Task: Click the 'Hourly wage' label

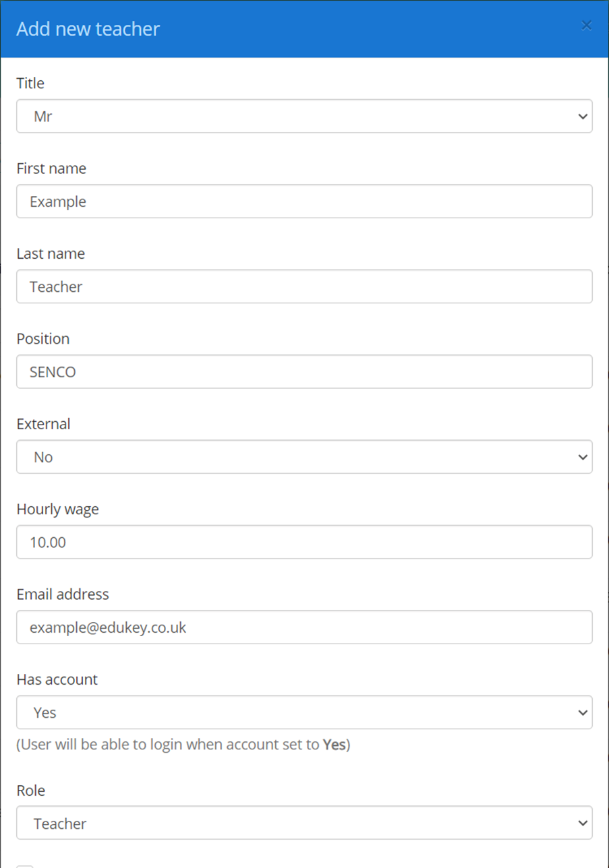Action: [57, 509]
